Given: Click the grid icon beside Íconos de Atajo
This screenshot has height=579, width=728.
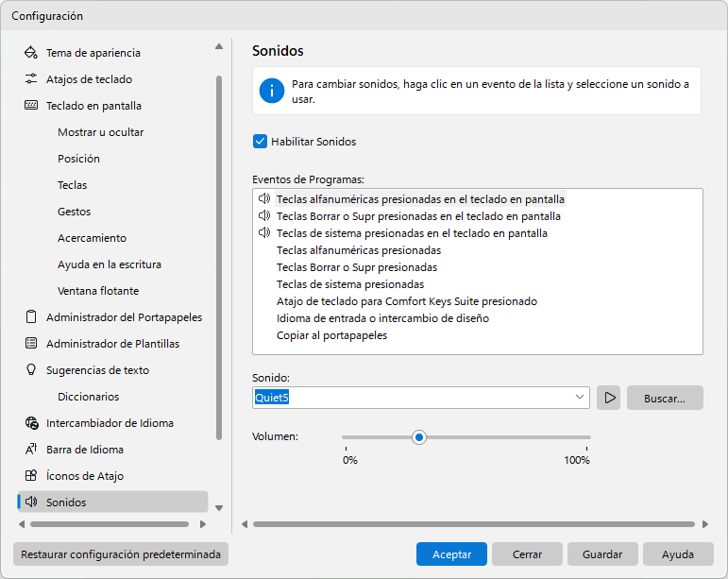Looking at the screenshot, I should pyautogui.click(x=31, y=475).
